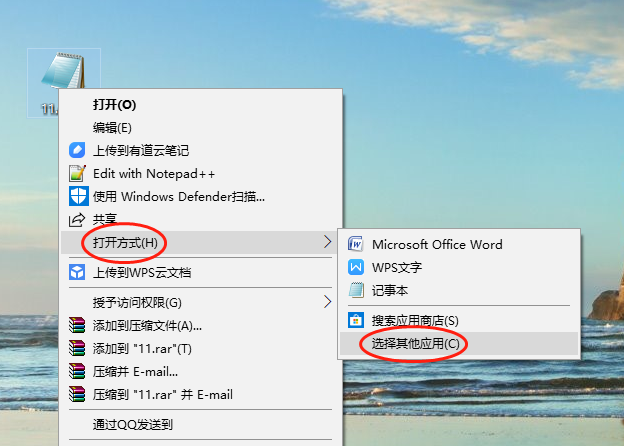624x446 pixels.
Task: Click WinRAR icon beside 添加到 "11.rar"(T)
Action: [77, 348]
